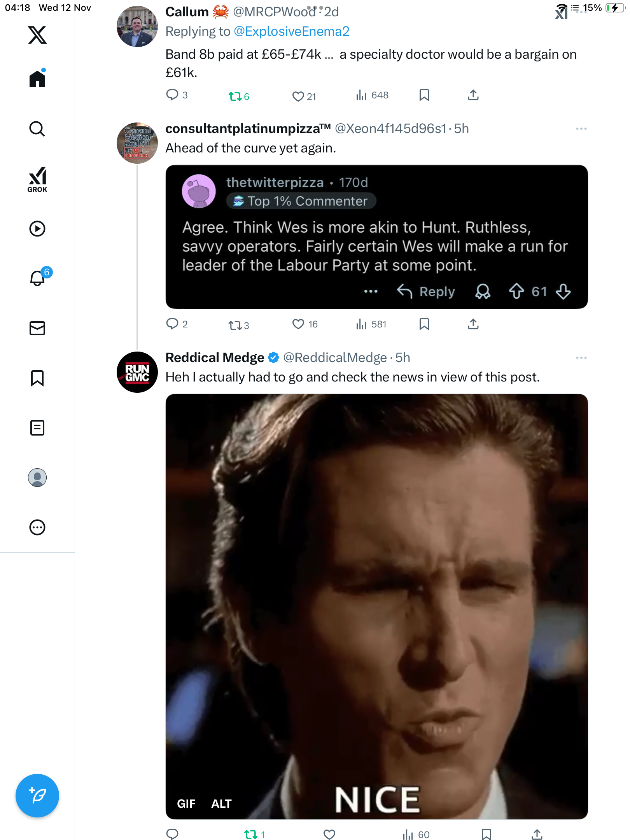Open More circle menu in sidebar
Screen dimensions: 630x840
(37, 527)
